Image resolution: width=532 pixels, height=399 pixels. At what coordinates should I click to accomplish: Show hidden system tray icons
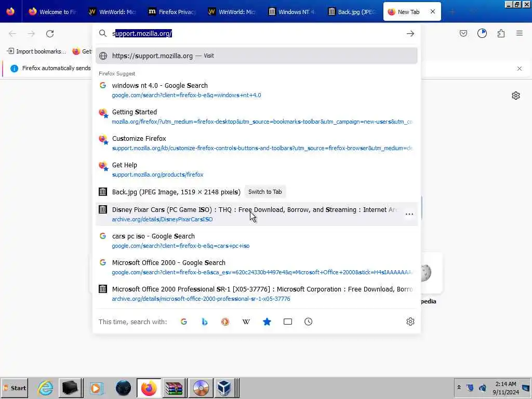pyautogui.click(x=459, y=388)
